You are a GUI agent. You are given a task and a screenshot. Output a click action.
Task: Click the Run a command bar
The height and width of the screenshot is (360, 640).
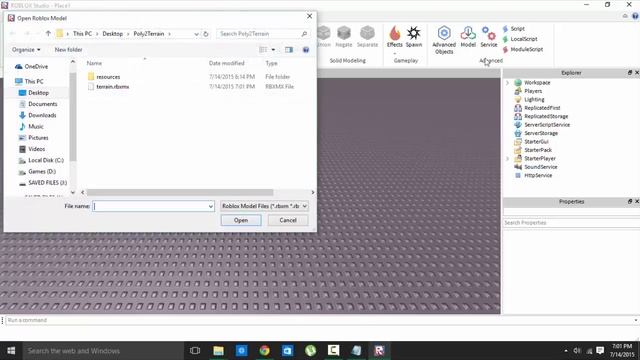[x=320, y=320]
